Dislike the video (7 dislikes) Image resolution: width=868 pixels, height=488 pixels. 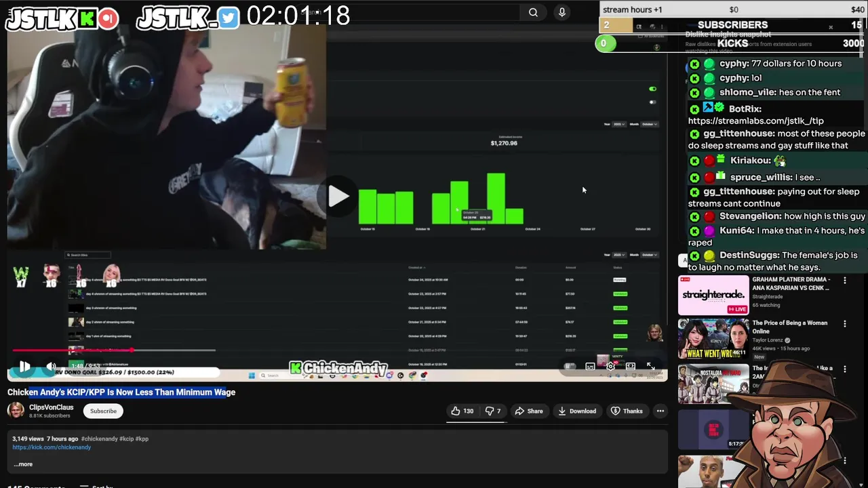[493, 411]
